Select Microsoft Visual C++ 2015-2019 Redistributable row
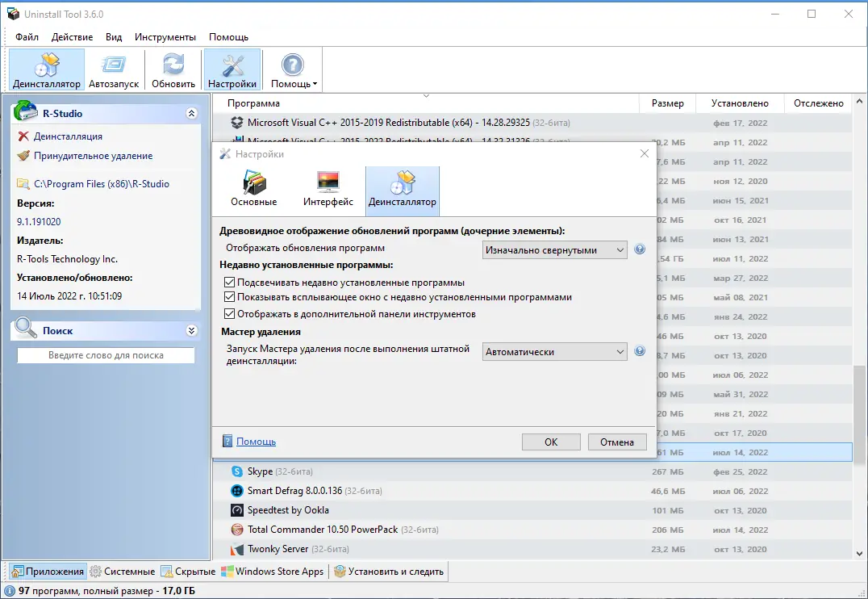 pos(532,123)
